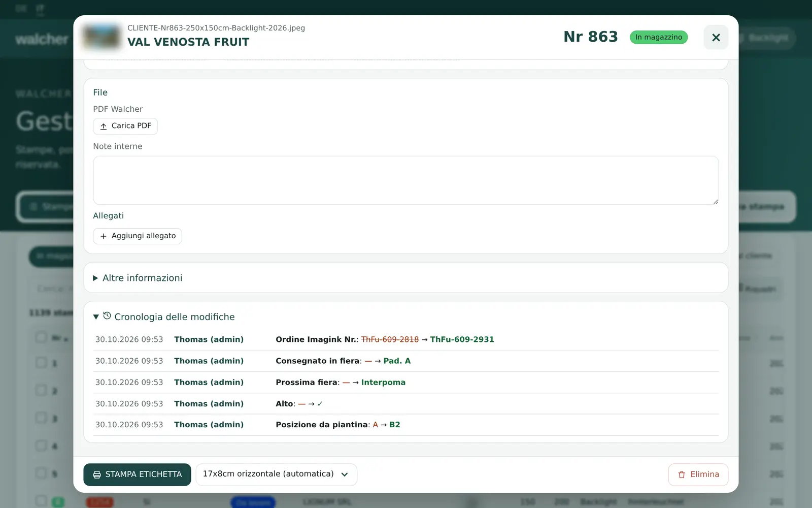Screen dimensions: 812x508
Task: Open the VAL VENOSTA FRUIT image thumbnail
Action: 101,37
